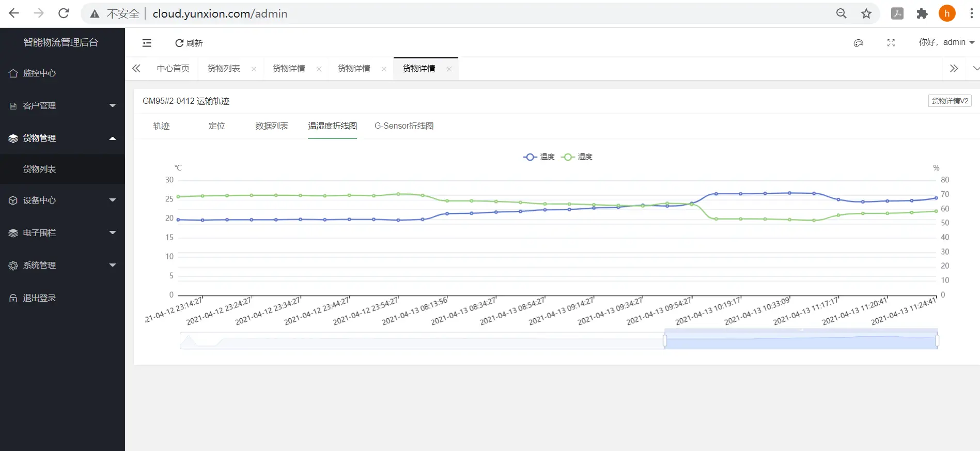Open browser extensions puzzle icon

pos(922,14)
